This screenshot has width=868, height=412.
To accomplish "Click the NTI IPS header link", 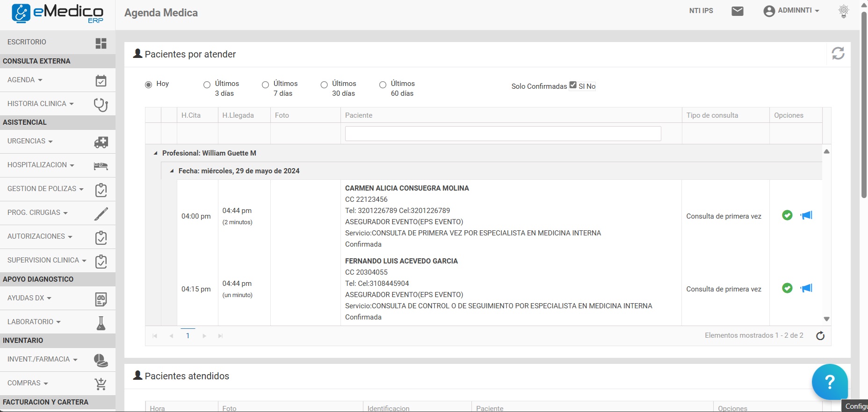I will pos(701,10).
